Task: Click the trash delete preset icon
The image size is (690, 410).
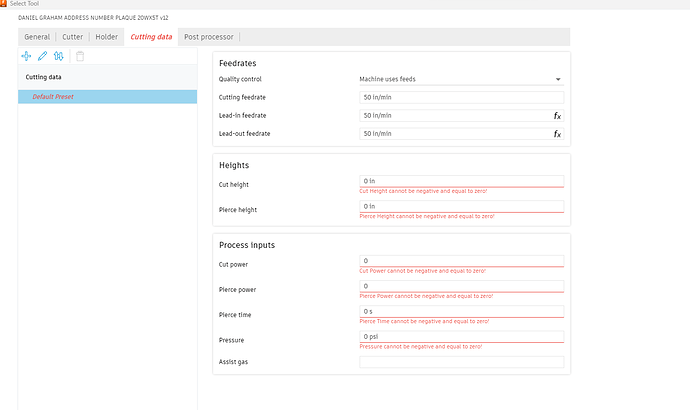Action: (80, 56)
